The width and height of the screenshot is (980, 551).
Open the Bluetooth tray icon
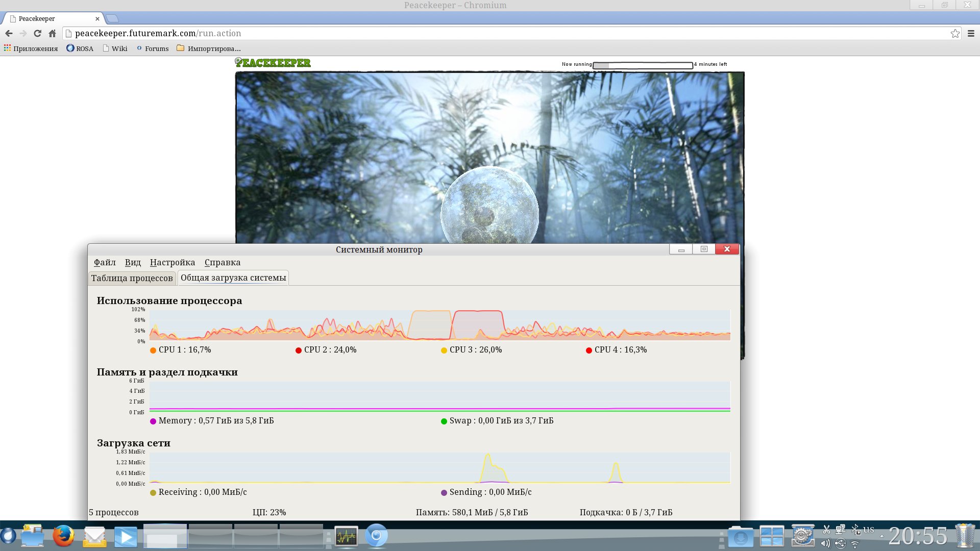pos(855,530)
